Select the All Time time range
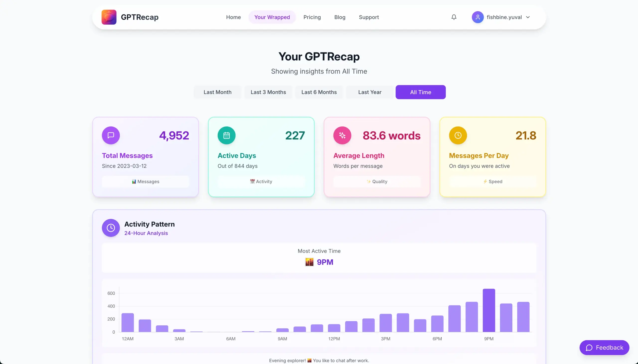The height and width of the screenshot is (364, 638). 421,92
